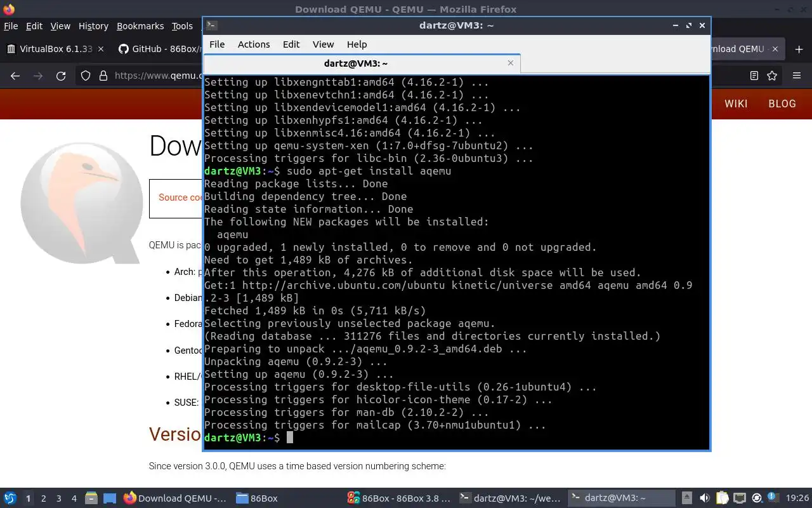Open the Lubuntu start menu
The height and width of the screenshot is (508, 812).
coord(10,498)
